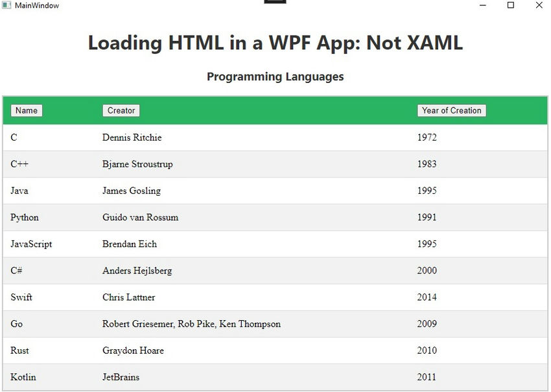This screenshot has height=392, width=551.
Task: Click the JavaScript name cell
Action: point(30,244)
